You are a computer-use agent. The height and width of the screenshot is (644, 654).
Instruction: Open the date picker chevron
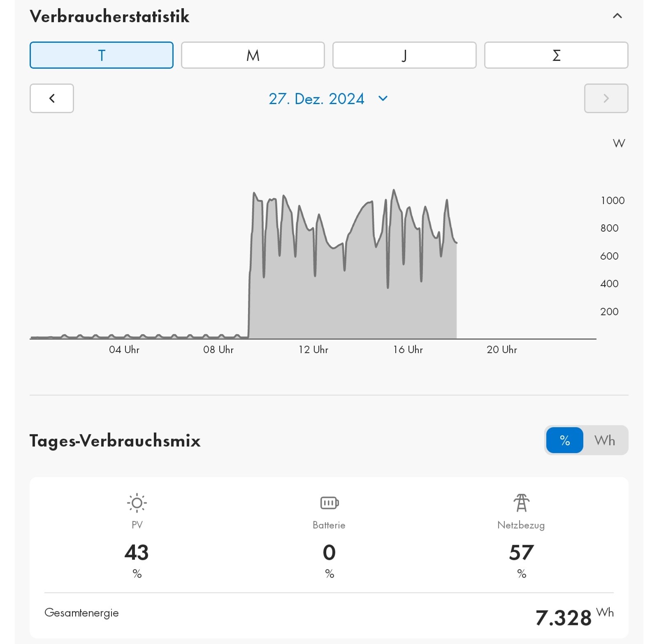click(x=383, y=98)
